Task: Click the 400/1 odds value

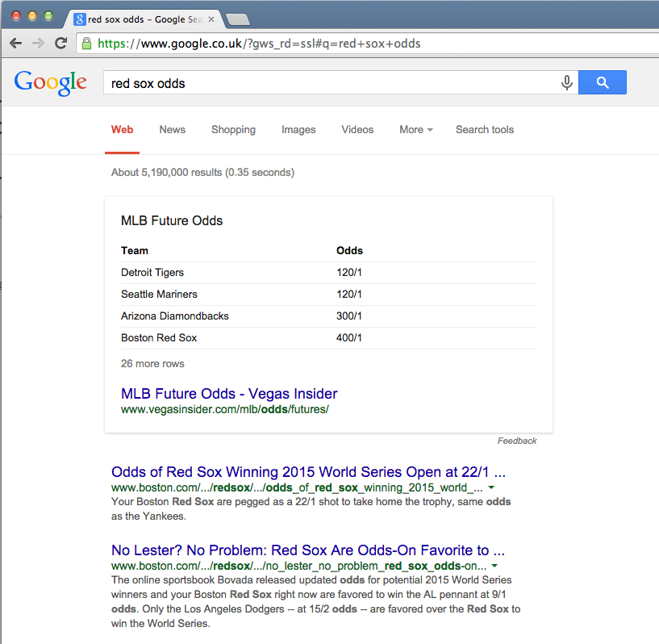Action: tap(348, 338)
